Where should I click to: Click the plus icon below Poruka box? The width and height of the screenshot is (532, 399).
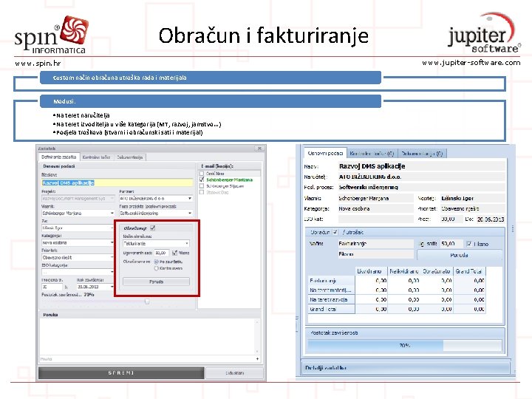coord(258,358)
